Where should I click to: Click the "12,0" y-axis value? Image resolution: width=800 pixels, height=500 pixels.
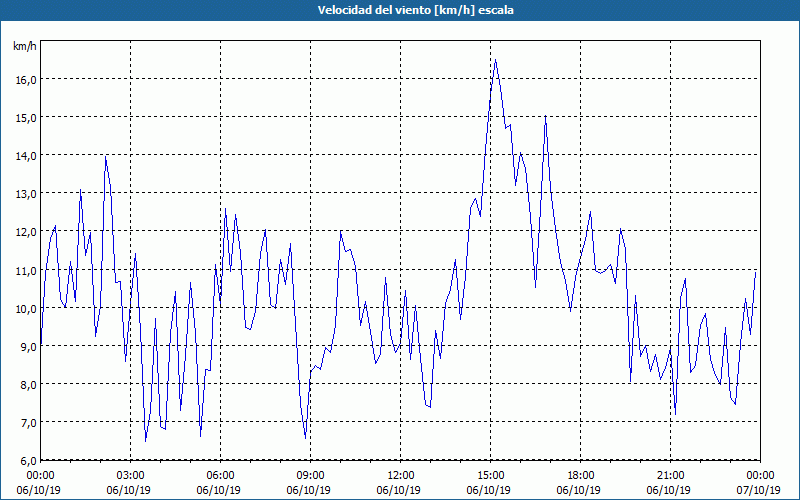[25, 232]
